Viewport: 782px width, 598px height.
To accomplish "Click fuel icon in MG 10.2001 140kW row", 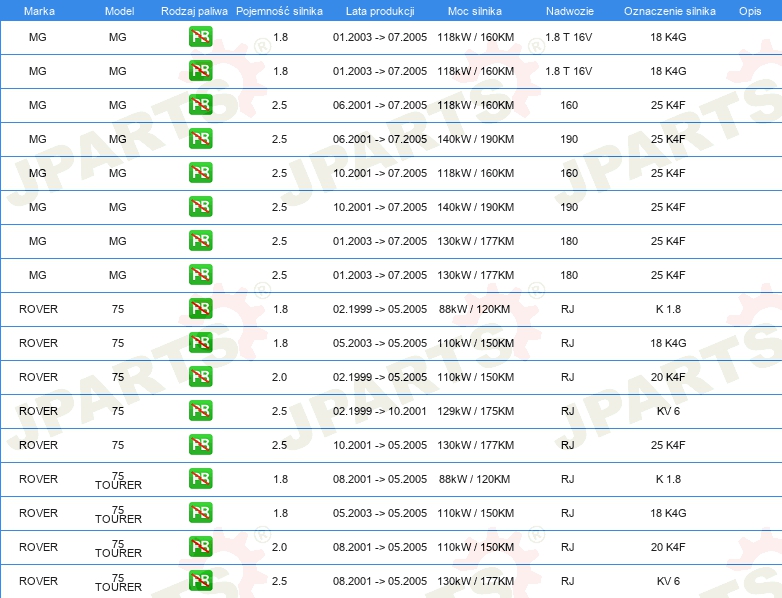I will click(200, 206).
